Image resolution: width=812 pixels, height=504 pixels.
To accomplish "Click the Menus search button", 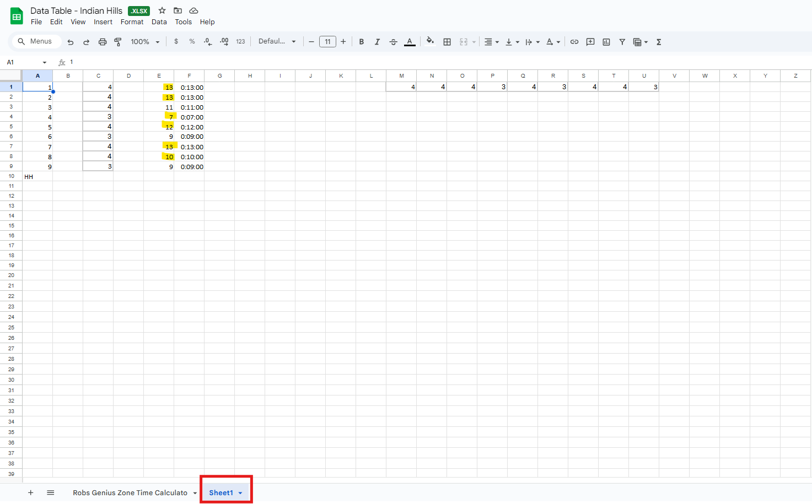I will 35,42.
